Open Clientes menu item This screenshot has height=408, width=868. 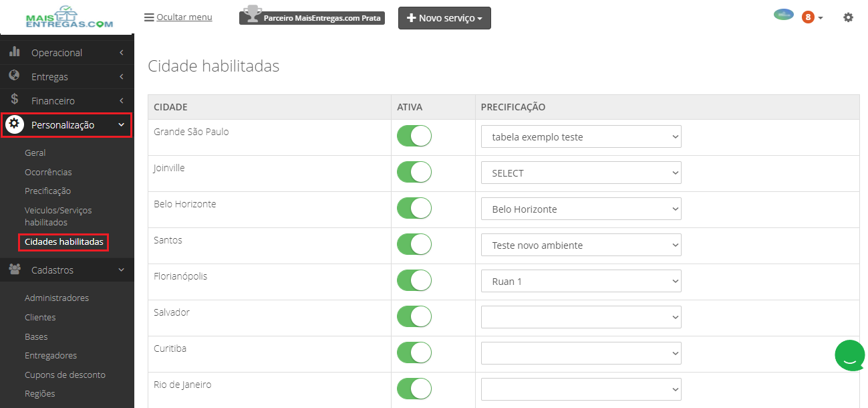40,317
